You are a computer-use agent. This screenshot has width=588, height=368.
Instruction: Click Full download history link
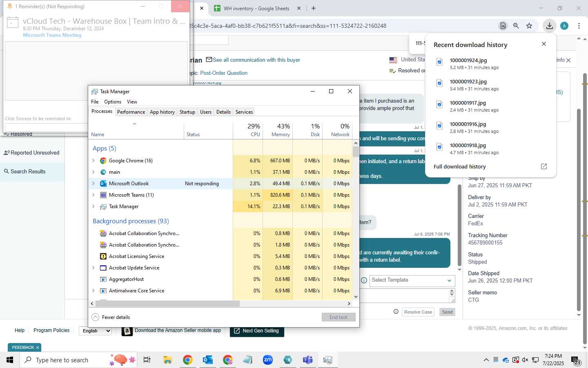point(460,166)
